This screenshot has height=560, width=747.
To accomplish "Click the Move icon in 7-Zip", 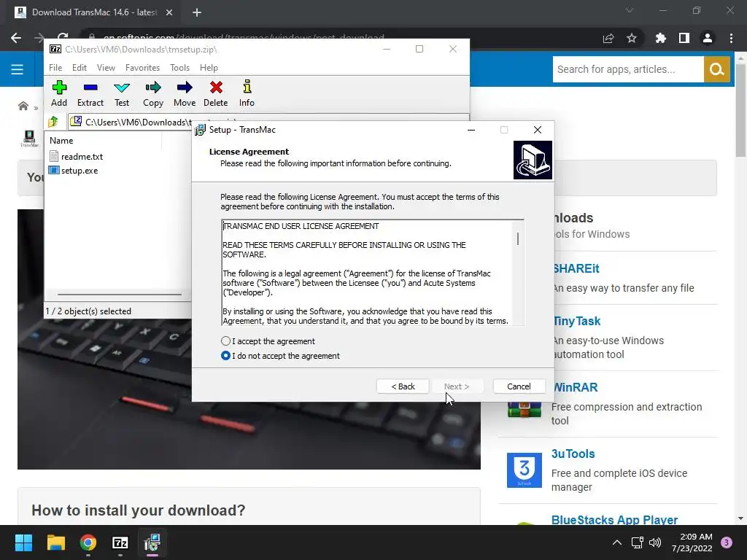I will [185, 93].
